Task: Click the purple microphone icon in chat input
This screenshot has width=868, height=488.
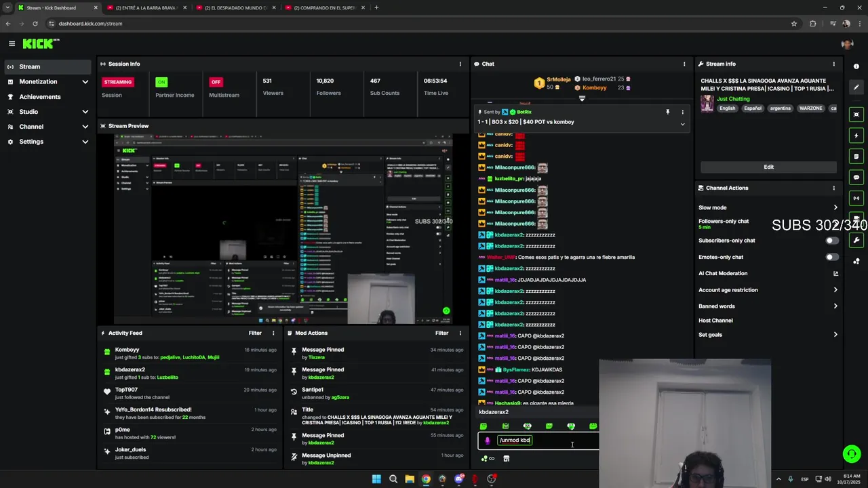Action: click(487, 441)
